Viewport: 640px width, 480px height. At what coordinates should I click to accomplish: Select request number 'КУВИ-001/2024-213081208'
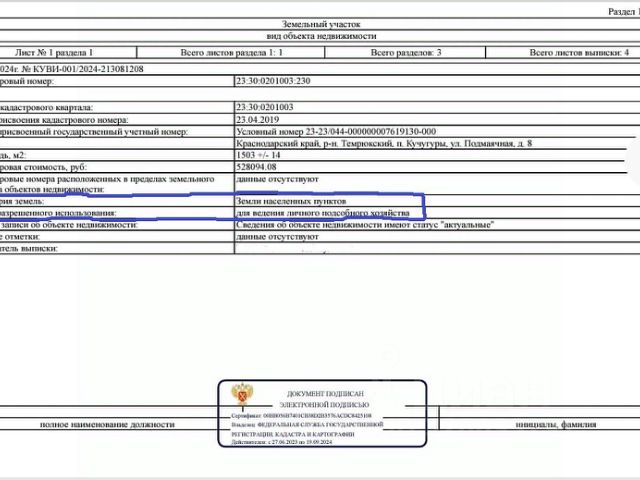(88, 69)
